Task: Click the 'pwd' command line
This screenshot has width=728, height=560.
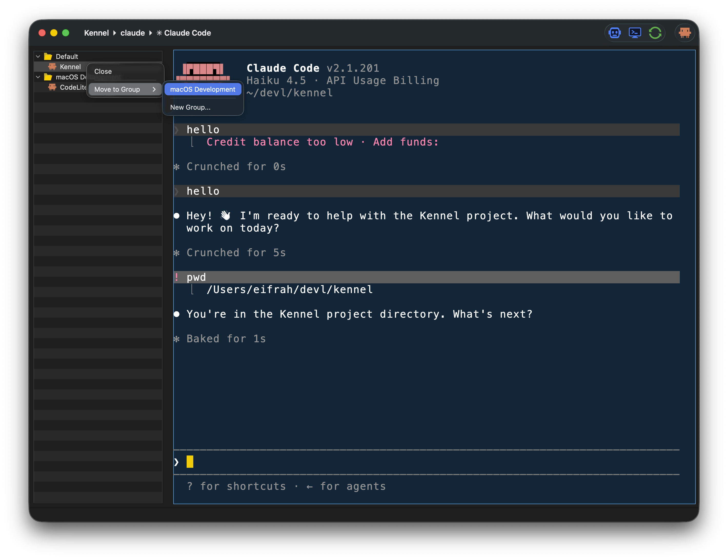Action: [x=426, y=277]
